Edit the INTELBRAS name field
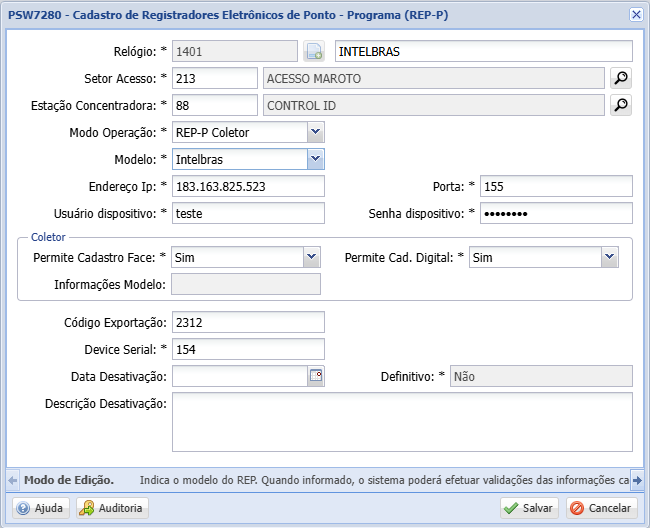Viewport: 650px width, 528px height. [484, 51]
